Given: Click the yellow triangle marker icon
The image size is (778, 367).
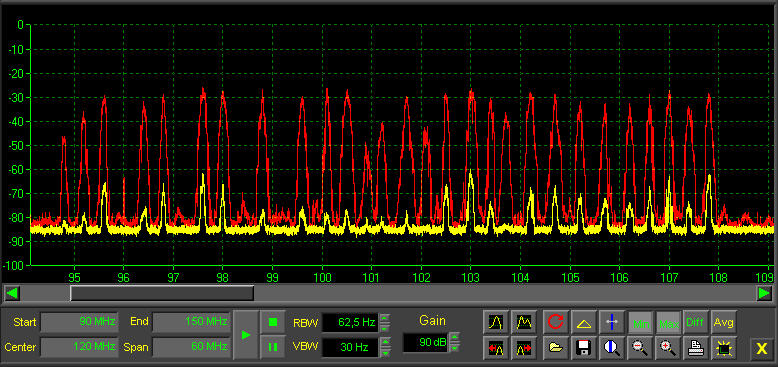Looking at the screenshot, I should click(584, 322).
